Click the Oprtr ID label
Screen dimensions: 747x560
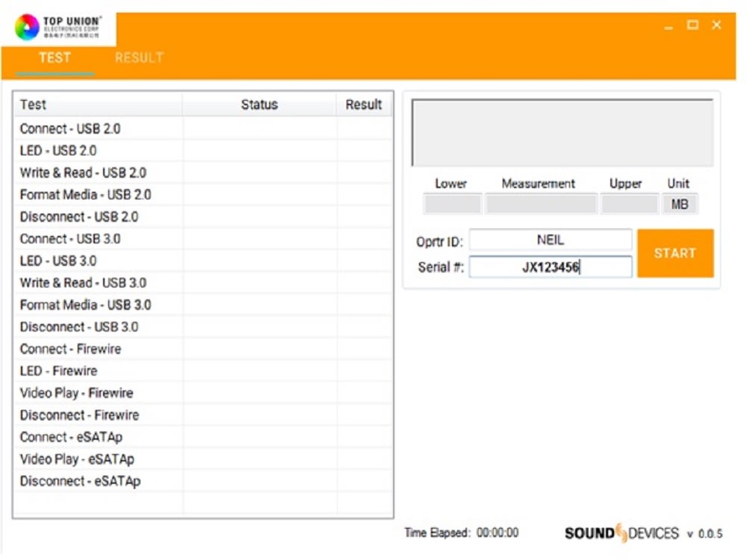point(439,242)
